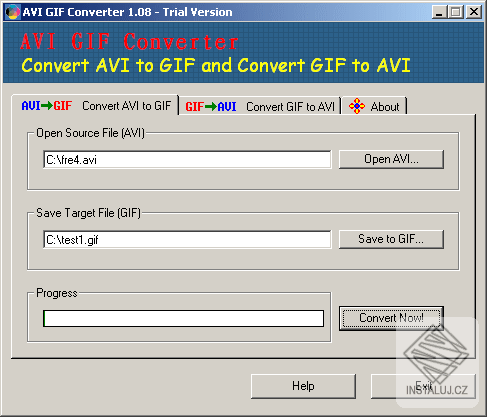The width and height of the screenshot is (487, 417).
Task: Click the conversion progress bar
Action: (x=183, y=318)
